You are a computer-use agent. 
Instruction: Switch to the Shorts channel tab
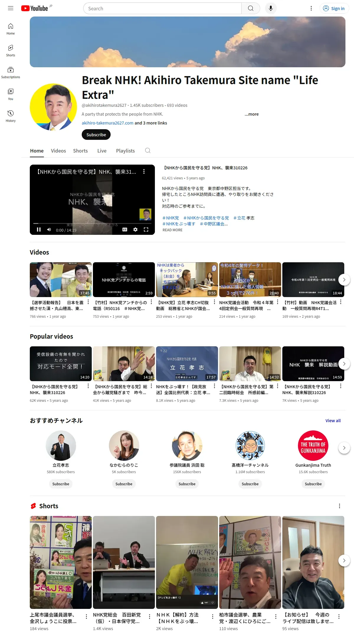click(x=80, y=151)
